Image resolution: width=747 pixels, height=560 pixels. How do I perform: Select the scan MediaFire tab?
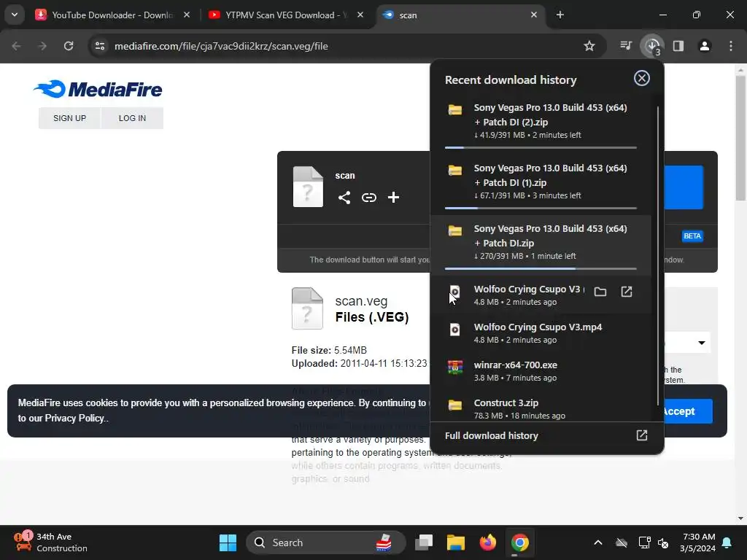460,15
